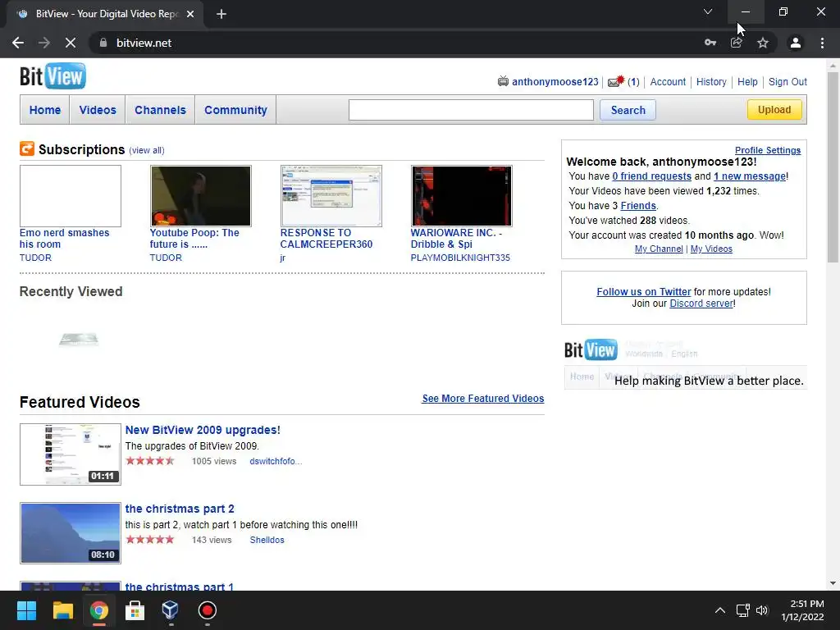Open Microsoft Store from the taskbar
840x630 pixels.
click(x=135, y=610)
